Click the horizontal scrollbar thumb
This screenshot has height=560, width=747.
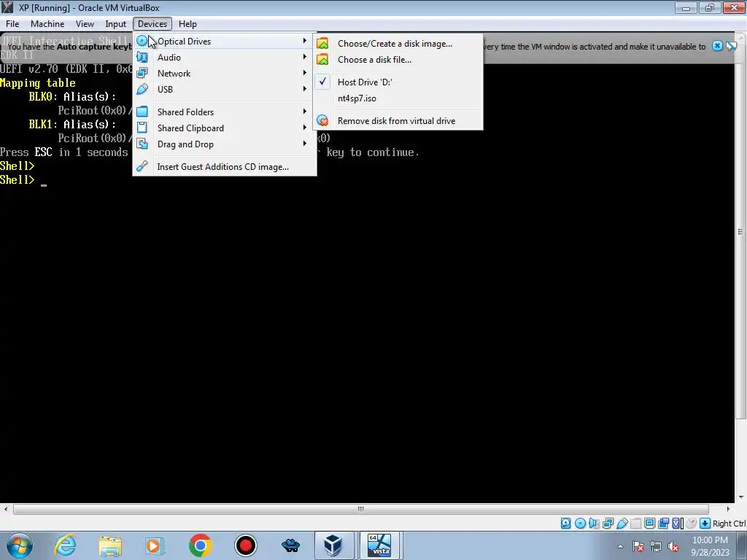pos(360,509)
